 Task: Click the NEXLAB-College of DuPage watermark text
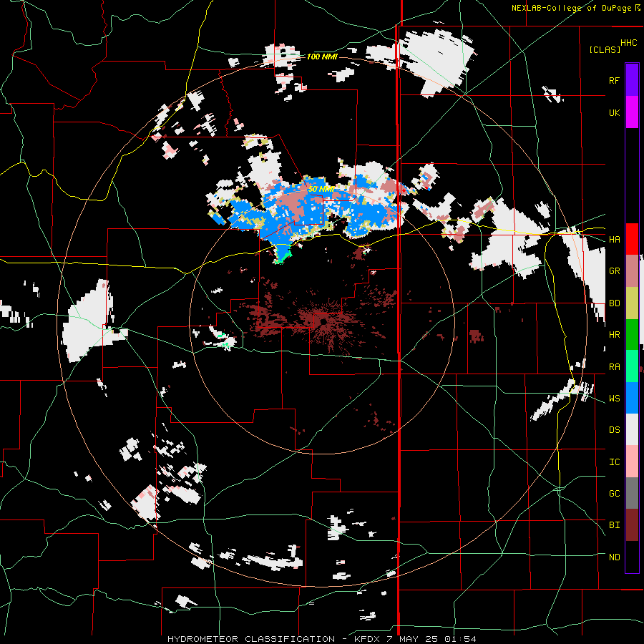572,8
